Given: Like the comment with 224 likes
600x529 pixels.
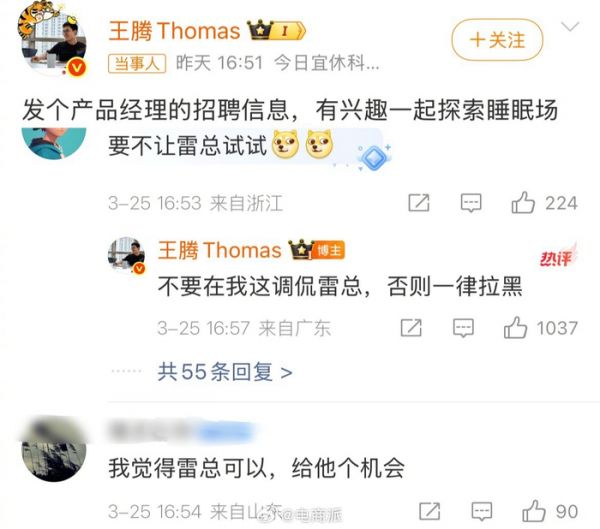Looking at the screenshot, I should [x=523, y=202].
